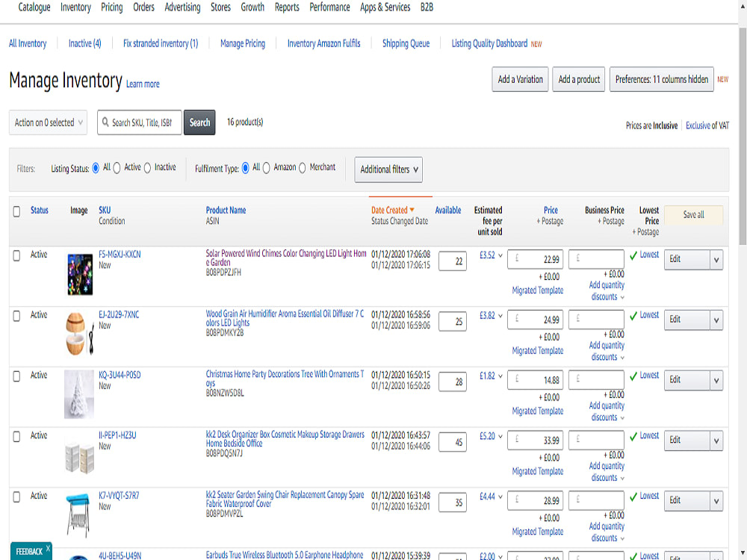Click the price field showing 24.99
Viewport: 747px width, 560px height.
[536, 320]
